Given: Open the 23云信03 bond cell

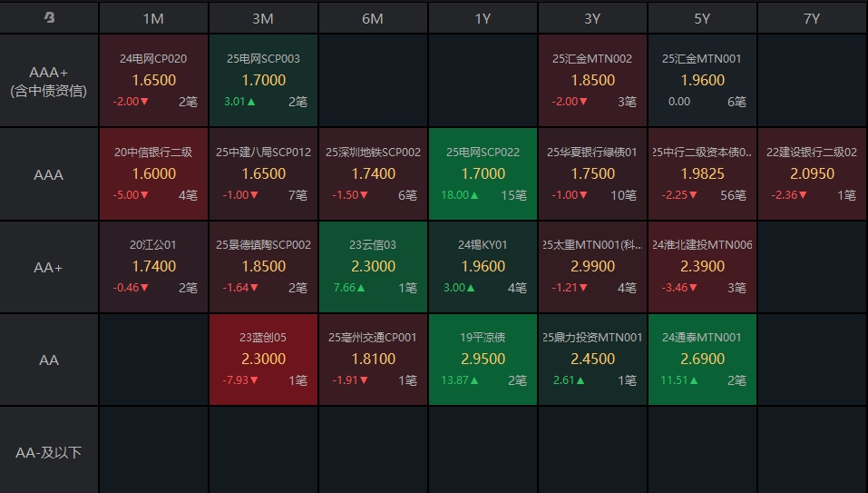Looking at the screenshot, I should click(373, 267).
